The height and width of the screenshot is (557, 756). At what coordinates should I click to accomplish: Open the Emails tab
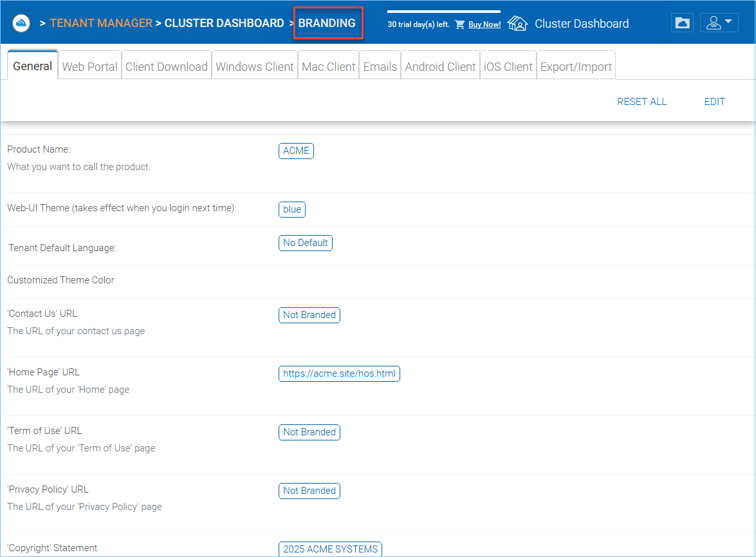(380, 66)
